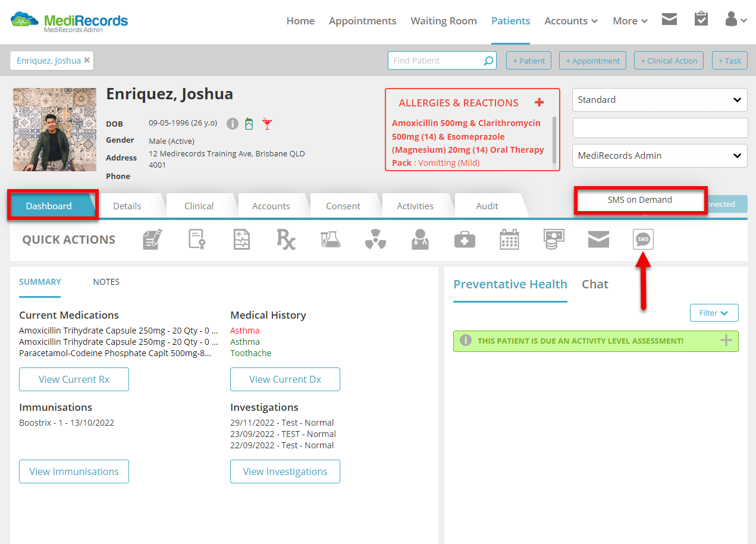
Task: Click the Boostrix - 1 - 13/10/2022 immunisation
Action: point(67,423)
